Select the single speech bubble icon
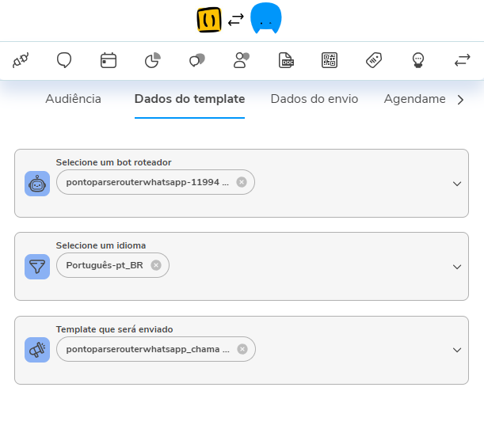 point(64,60)
